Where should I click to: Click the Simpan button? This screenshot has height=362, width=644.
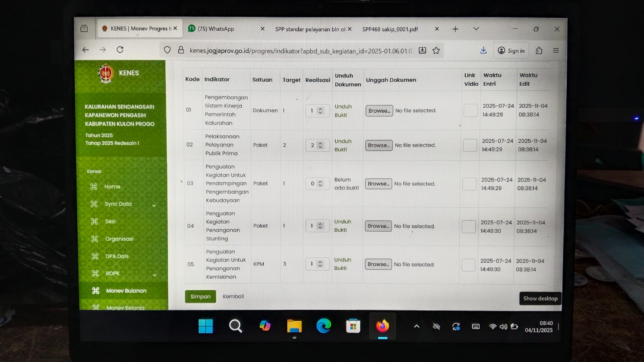point(200,296)
